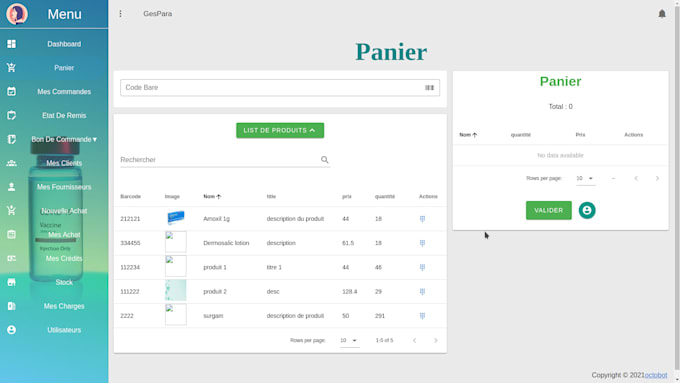Click the Etat De Remis icon
This screenshot has width=680, height=383.
click(x=12, y=115)
